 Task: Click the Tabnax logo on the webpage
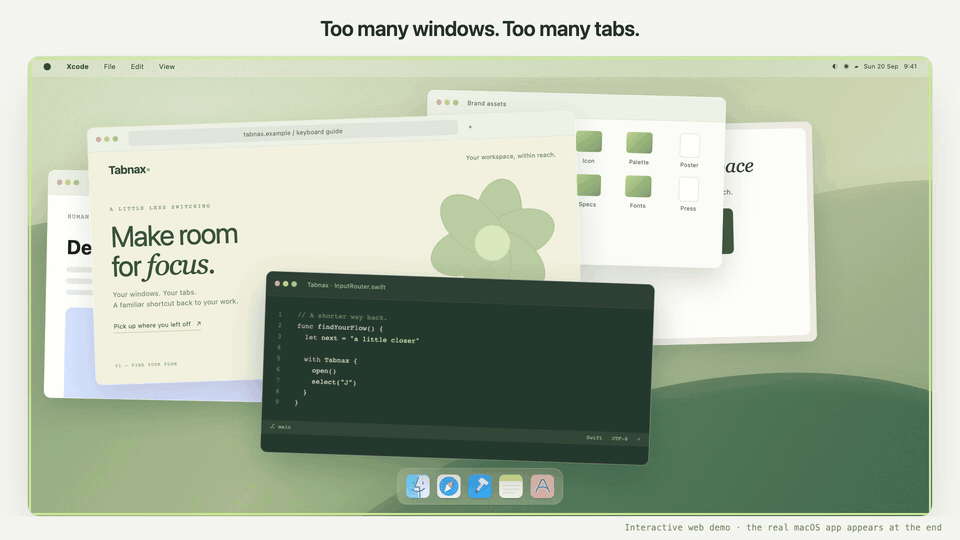point(129,170)
